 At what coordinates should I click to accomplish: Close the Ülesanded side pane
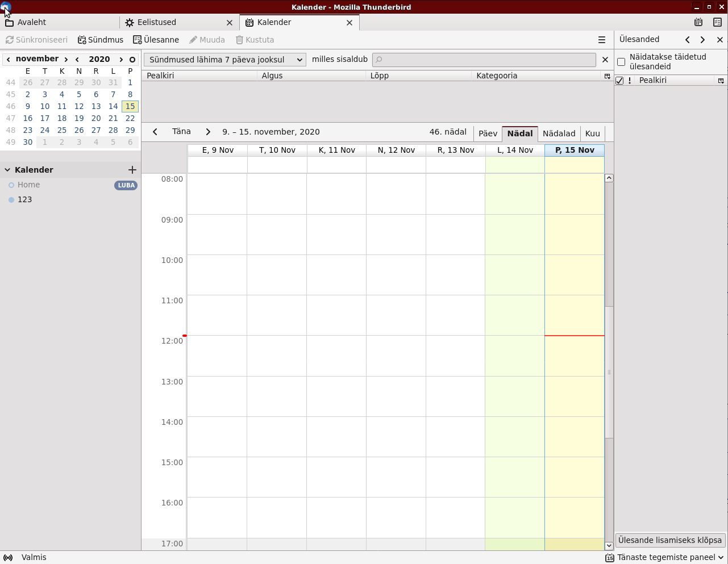(x=720, y=40)
